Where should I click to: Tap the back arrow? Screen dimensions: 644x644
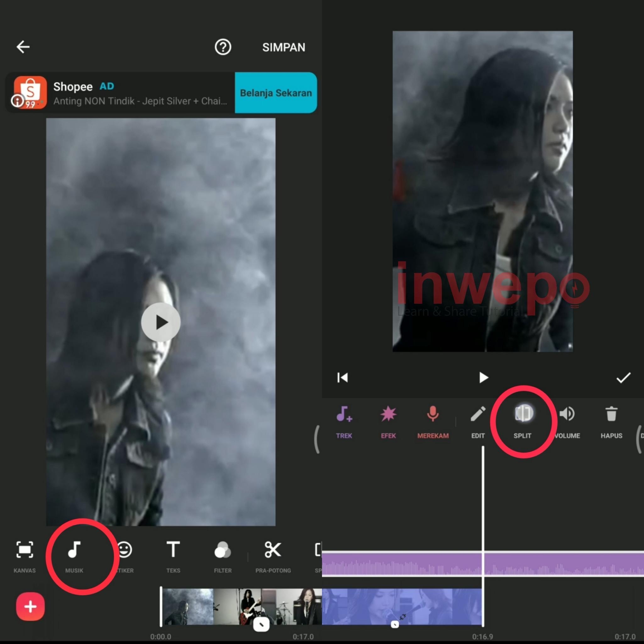(x=23, y=47)
